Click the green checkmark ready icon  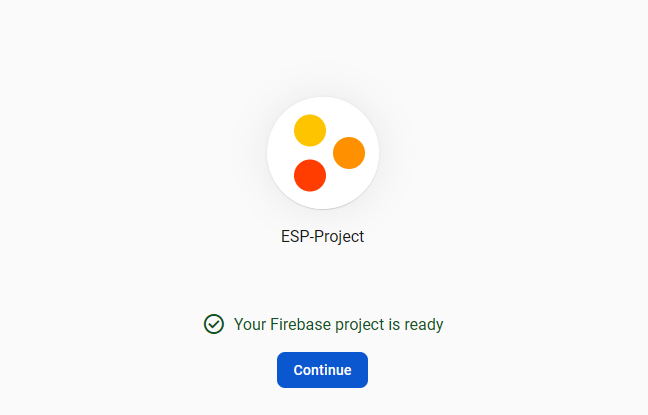coord(214,324)
